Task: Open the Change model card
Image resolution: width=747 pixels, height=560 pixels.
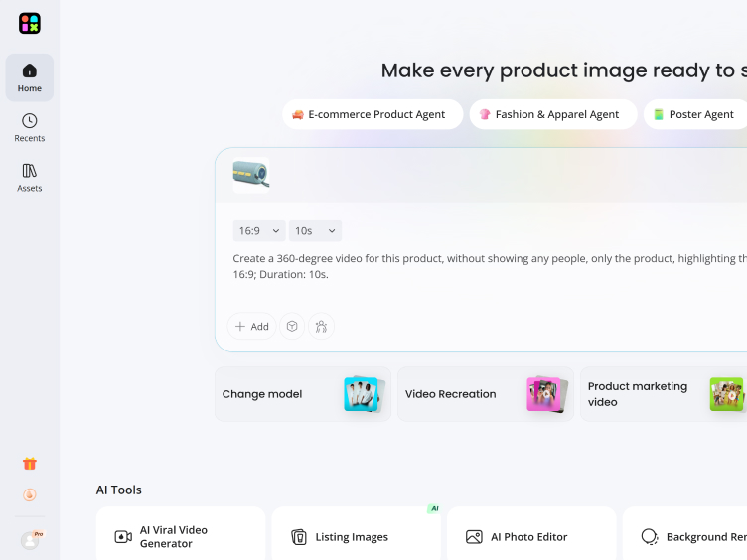Action: tap(303, 394)
